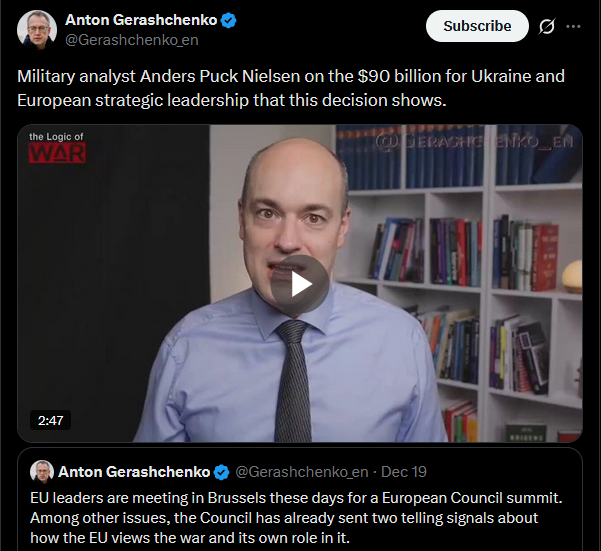The width and height of the screenshot is (601, 551).
Task: Open the Anton Gerashchenko name at top
Action: coord(141,20)
